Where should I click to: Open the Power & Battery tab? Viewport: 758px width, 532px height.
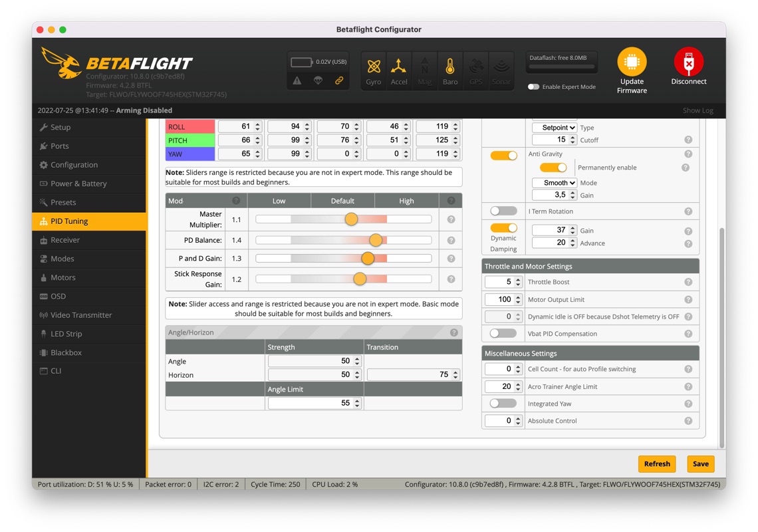point(89,184)
